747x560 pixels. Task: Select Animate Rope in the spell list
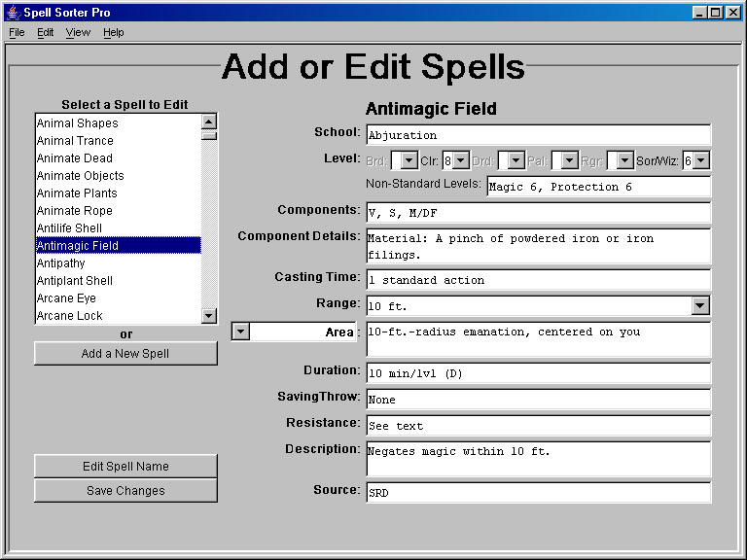(118, 210)
